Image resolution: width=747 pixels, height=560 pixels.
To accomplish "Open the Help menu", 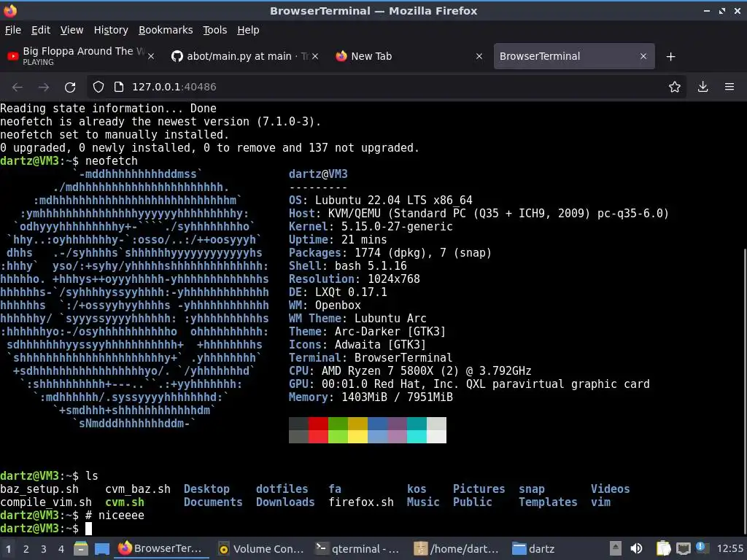I will click(x=248, y=30).
